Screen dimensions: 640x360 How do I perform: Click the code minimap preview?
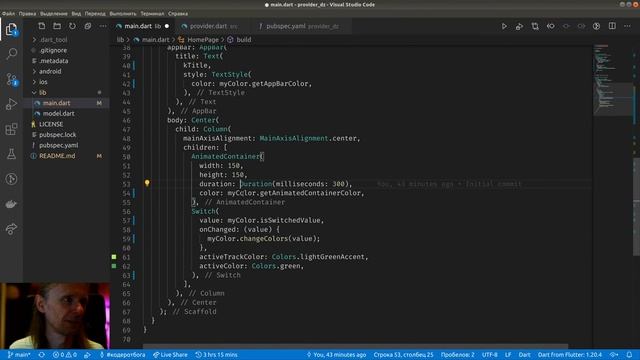point(612,80)
